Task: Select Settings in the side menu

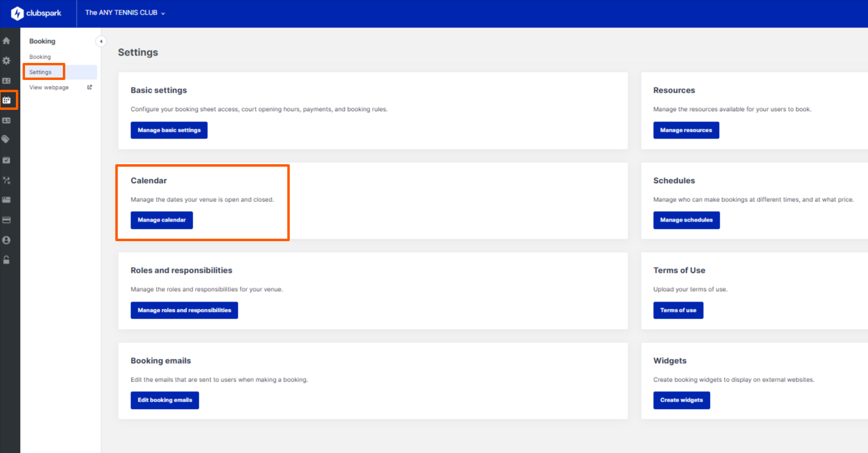Action: (x=40, y=72)
